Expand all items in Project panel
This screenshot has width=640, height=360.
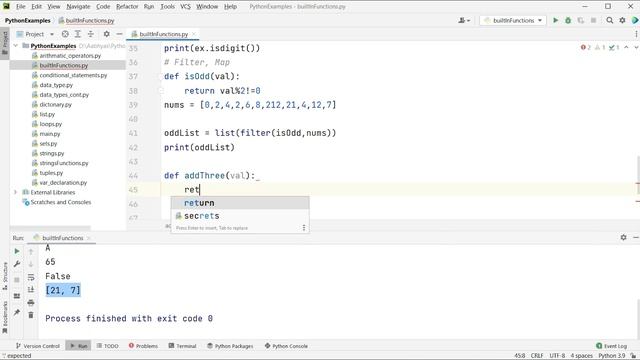tap(78, 34)
